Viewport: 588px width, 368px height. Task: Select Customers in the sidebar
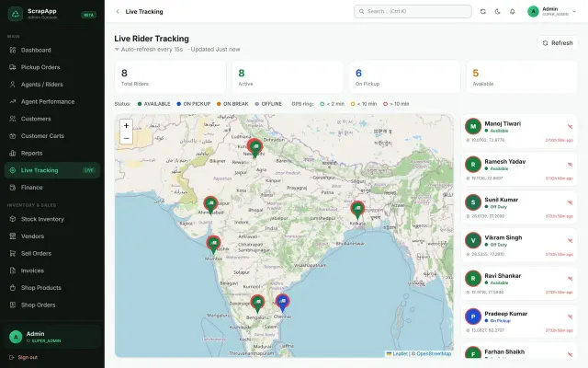52,119
